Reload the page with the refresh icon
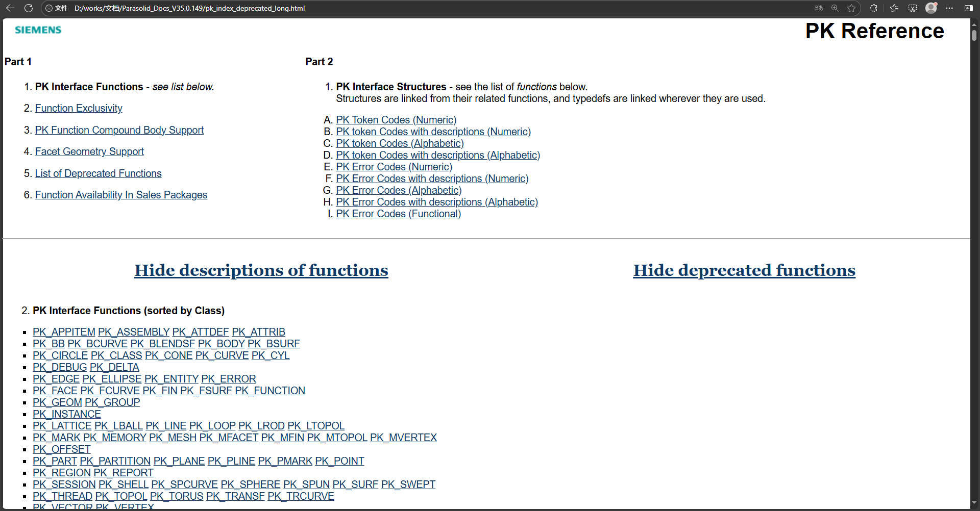Screen dimensions: 980x511 click(x=29, y=8)
